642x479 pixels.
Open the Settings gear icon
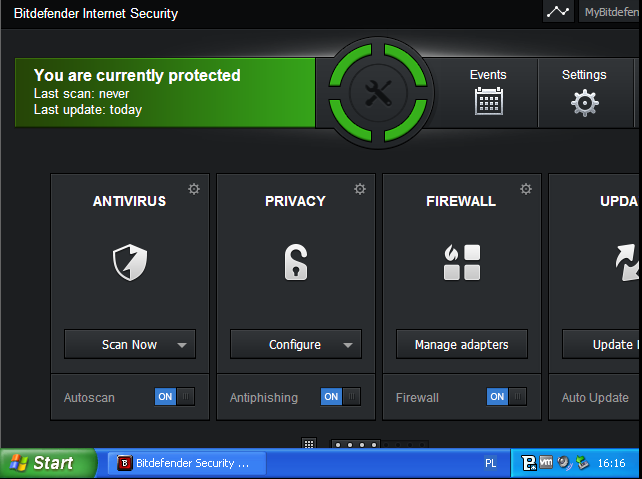point(584,102)
